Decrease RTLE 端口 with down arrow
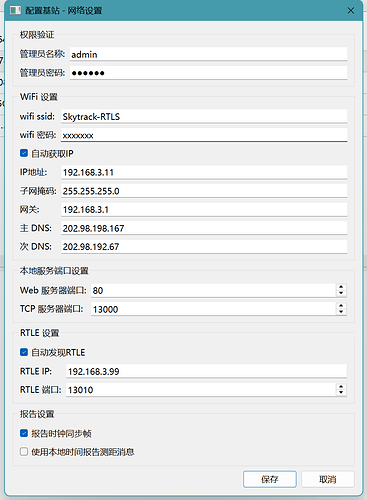 tap(341, 393)
